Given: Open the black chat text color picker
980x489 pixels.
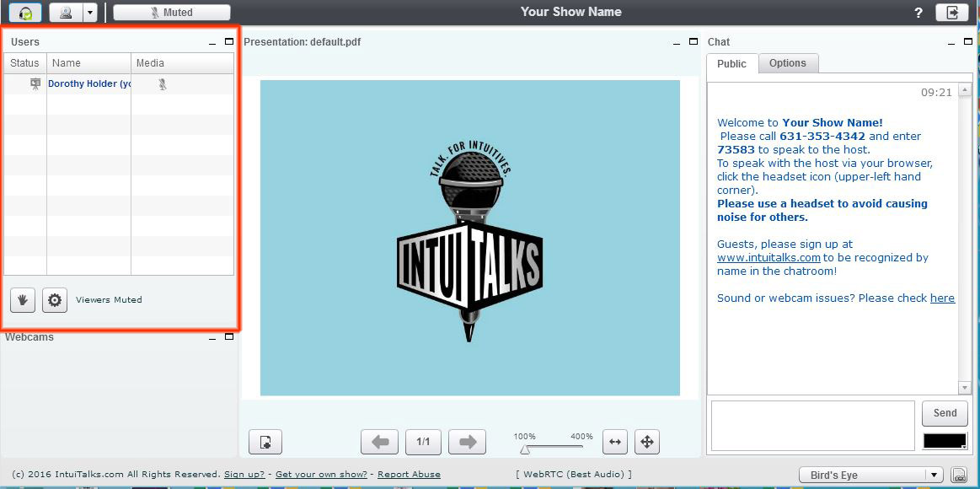Looking at the screenshot, I should click(x=945, y=441).
